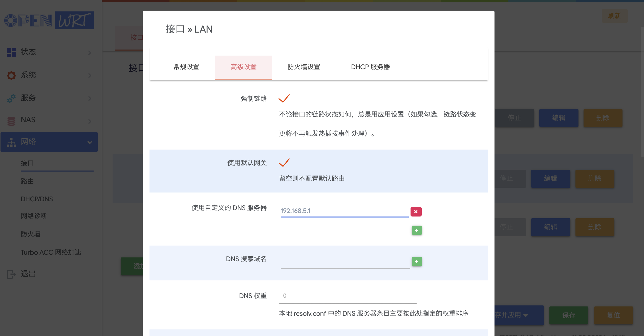
Task: Expand the NAS menu chevron
Action: click(x=90, y=121)
